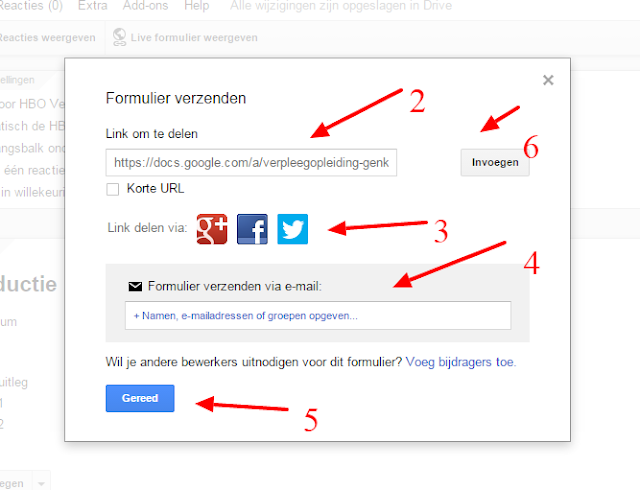Share the form link on Facebook

252,229
